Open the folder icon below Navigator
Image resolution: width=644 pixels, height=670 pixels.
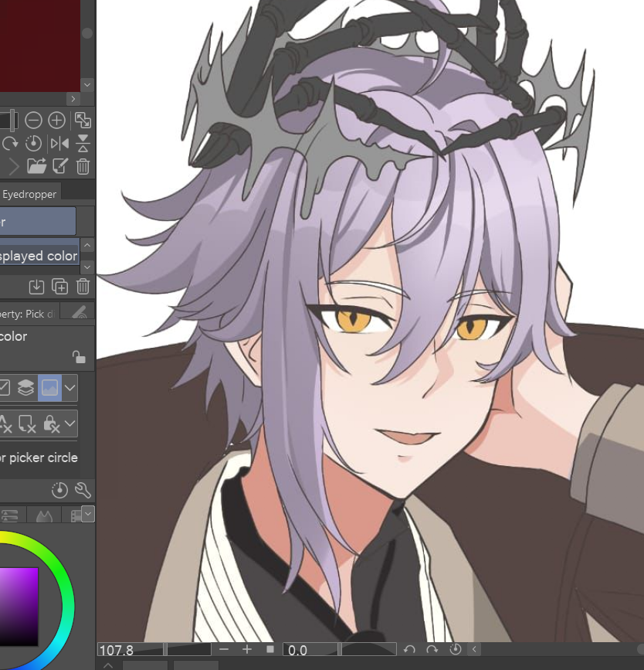point(36,166)
